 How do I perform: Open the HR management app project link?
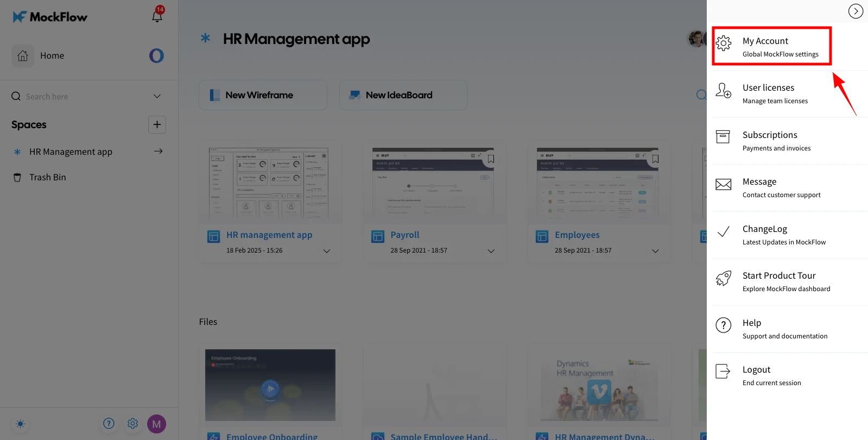(269, 235)
